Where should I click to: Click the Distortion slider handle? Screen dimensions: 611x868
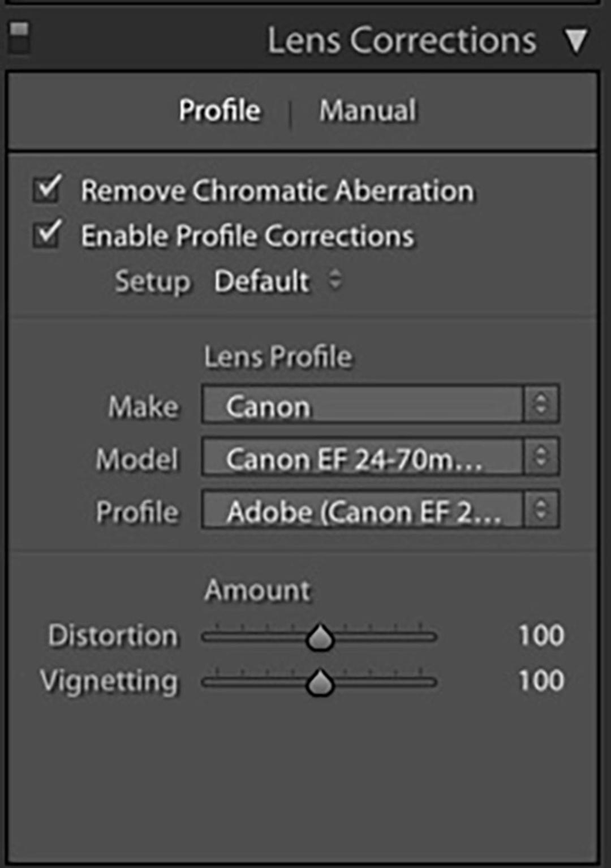tap(320, 637)
